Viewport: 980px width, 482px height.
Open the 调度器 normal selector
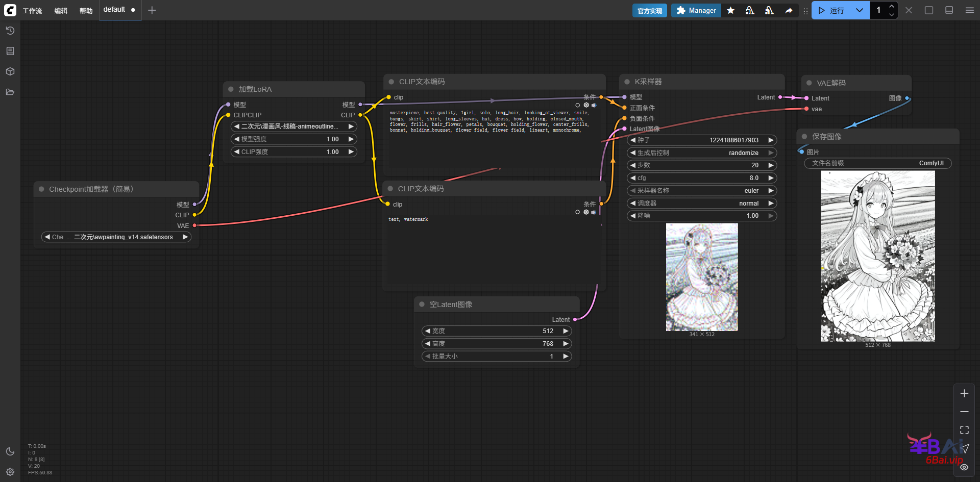(x=702, y=204)
